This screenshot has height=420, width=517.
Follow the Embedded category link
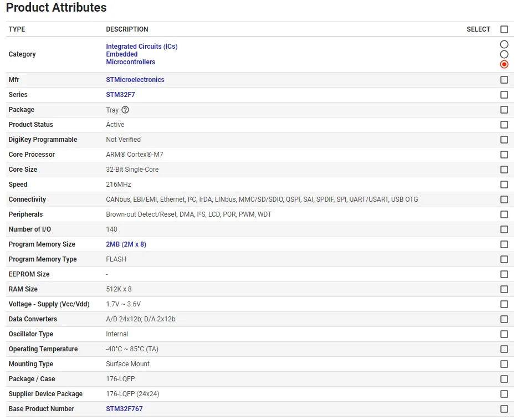pyautogui.click(x=122, y=54)
